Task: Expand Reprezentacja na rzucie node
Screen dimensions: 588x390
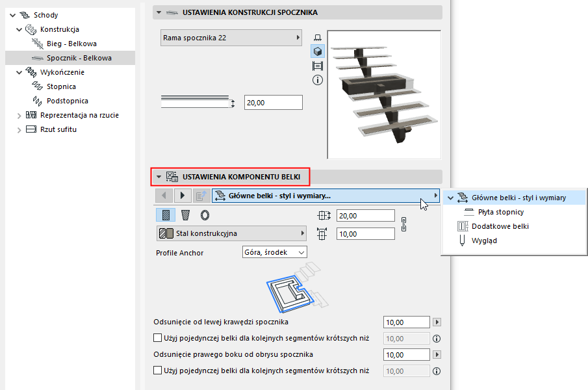Action: (x=19, y=116)
